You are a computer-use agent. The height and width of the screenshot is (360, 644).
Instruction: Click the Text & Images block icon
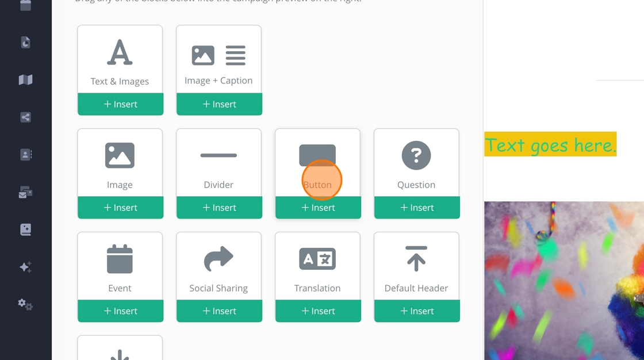click(120, 52)
